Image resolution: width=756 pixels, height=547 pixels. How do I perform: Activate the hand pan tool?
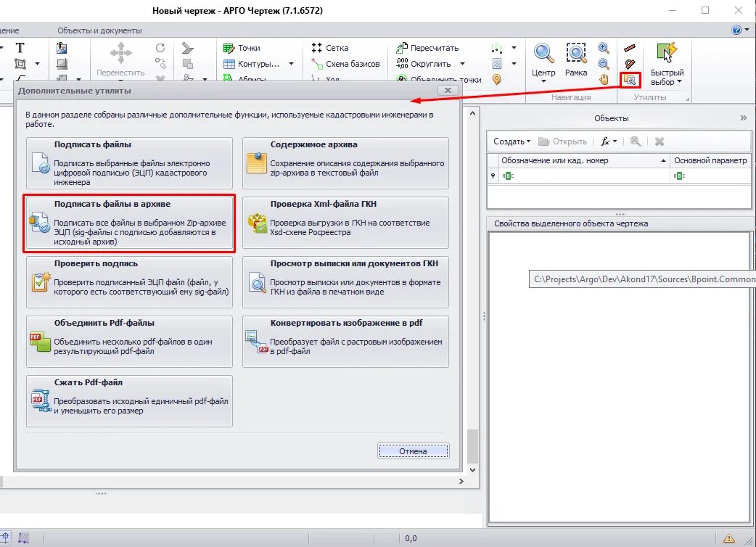(x=604, y=80)
